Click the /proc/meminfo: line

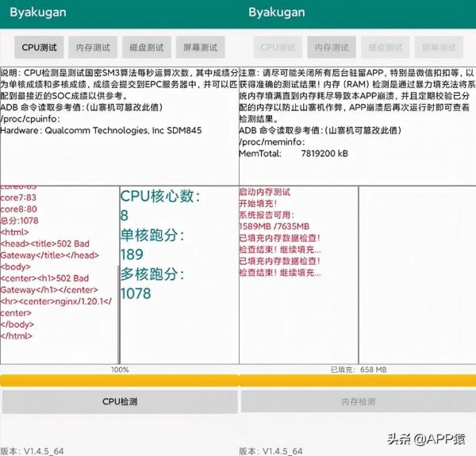click(x=271, y=142)
